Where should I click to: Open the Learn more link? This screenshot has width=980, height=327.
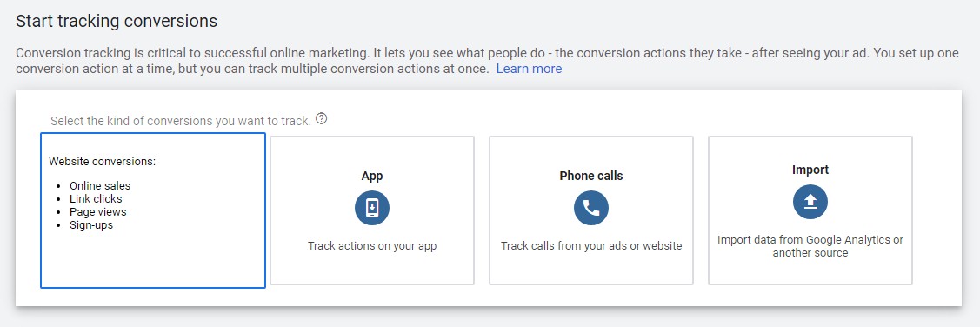pyautogui.click(x=529, y=69)
